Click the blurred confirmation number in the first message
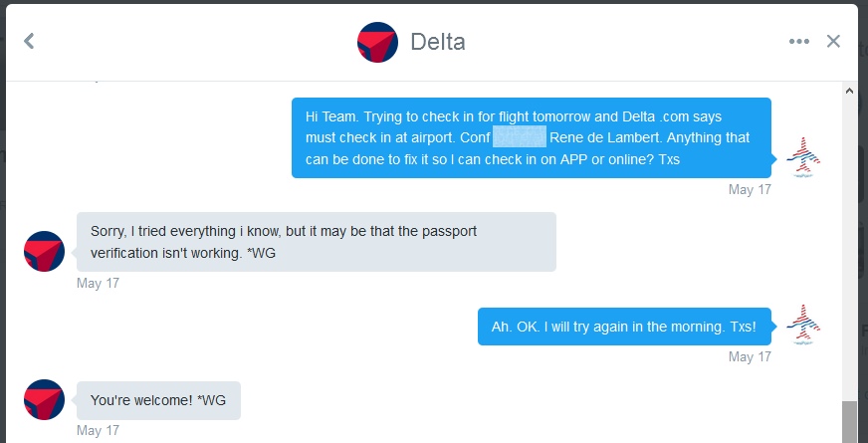Image resolution: width=868 pixels, height=443 pixels. 520,137
